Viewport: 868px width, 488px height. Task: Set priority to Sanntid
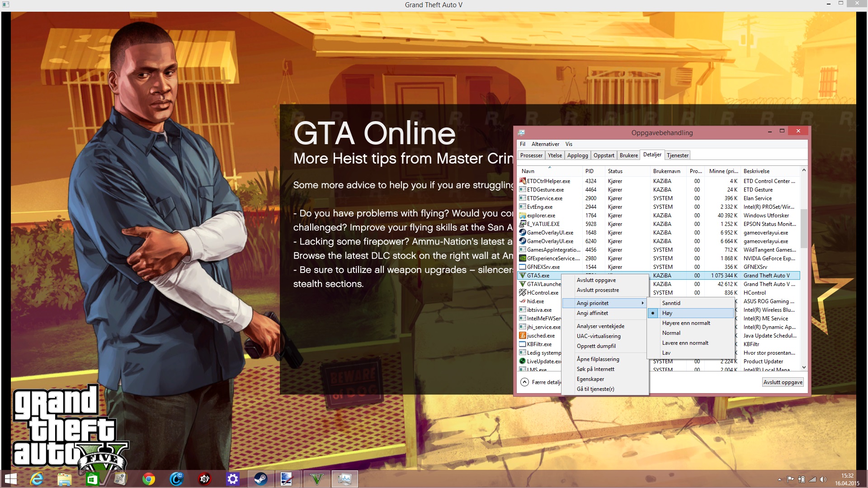point(671,303)
